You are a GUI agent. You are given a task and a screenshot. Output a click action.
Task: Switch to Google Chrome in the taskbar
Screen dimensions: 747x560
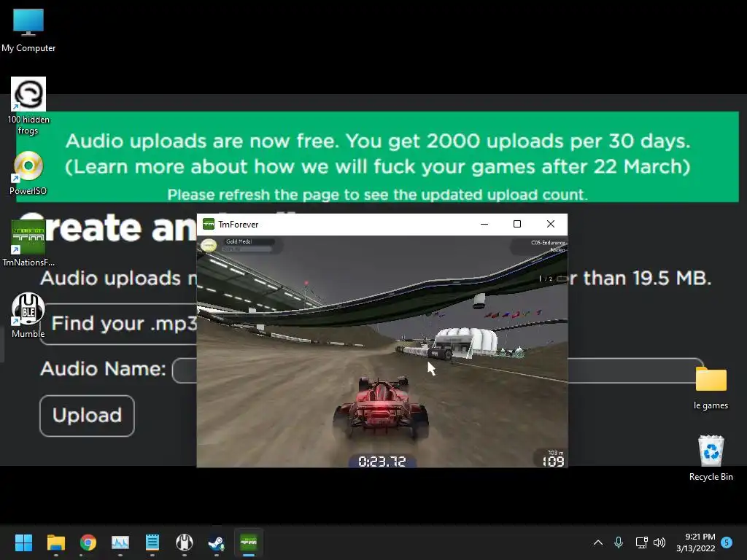(88, 542)
